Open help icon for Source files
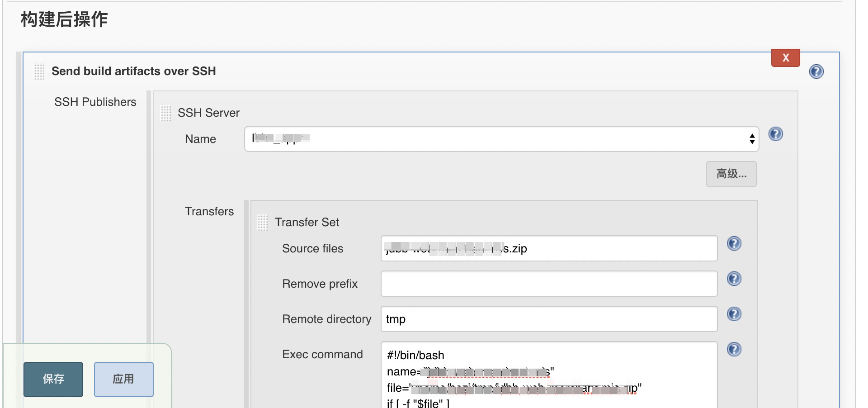Image resolution: width=868 pixels, height=408 pixels. 734,243
